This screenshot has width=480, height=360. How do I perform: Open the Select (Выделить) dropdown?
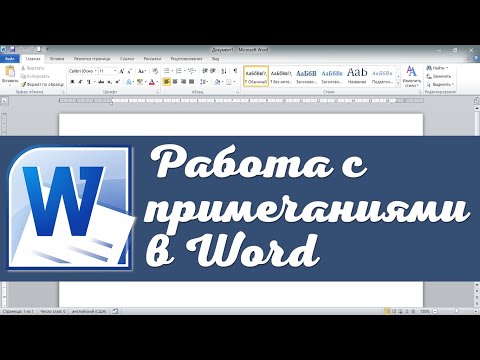[440, 85]
